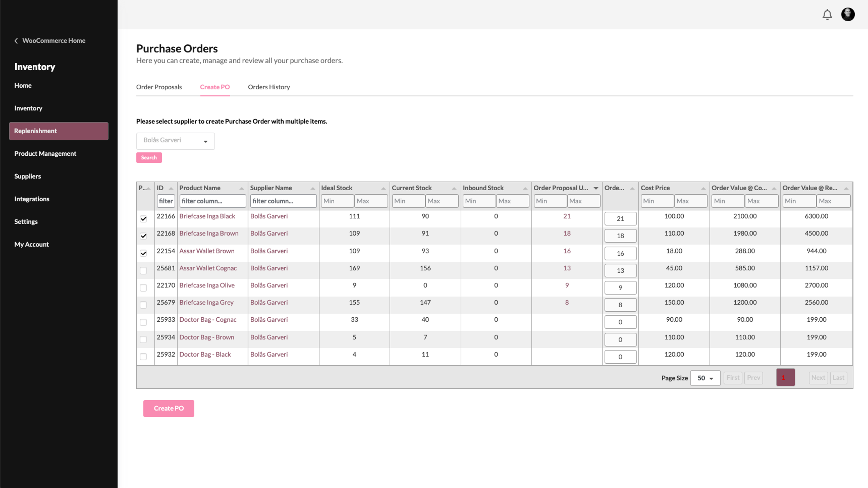Open the user profile avatar
868x488 pixels.
[848, 14]
